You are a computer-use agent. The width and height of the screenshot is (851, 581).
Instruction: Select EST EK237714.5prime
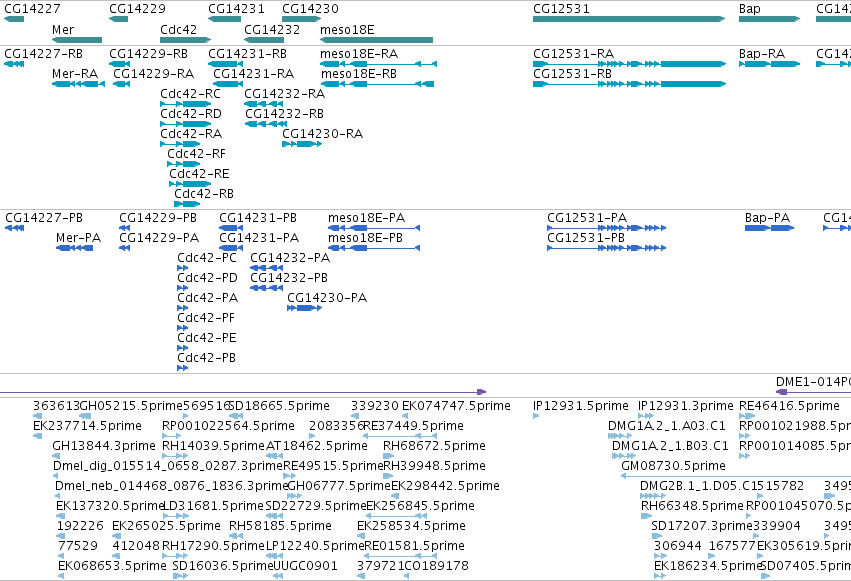[87, 426]
